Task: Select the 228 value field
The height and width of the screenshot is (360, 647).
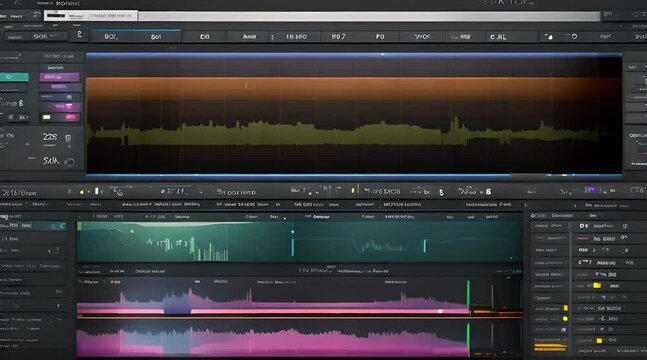Action: [x=50, y=137]
